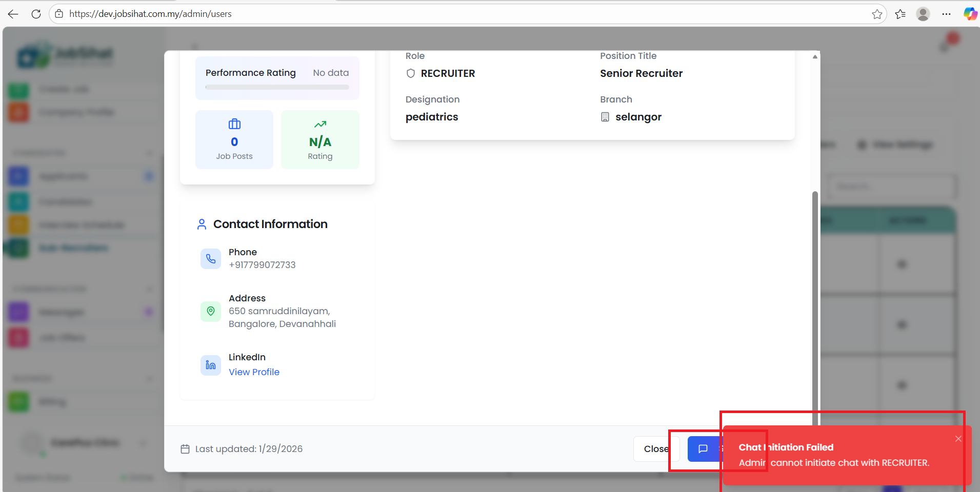This screenshot has width=980, height=492.
Task: Click the browser back arrow
Action: [x=13, y=14]
